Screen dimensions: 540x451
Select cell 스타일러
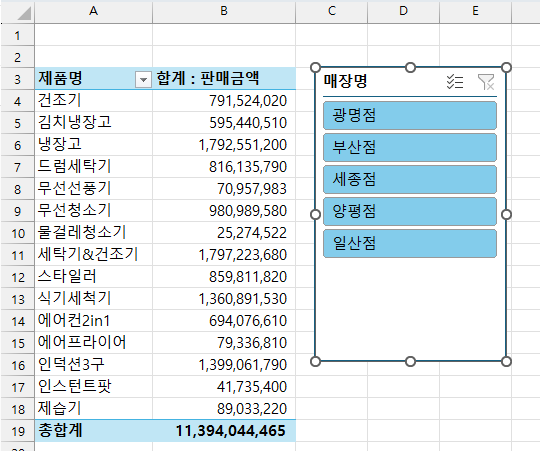[x=93, y=277]
